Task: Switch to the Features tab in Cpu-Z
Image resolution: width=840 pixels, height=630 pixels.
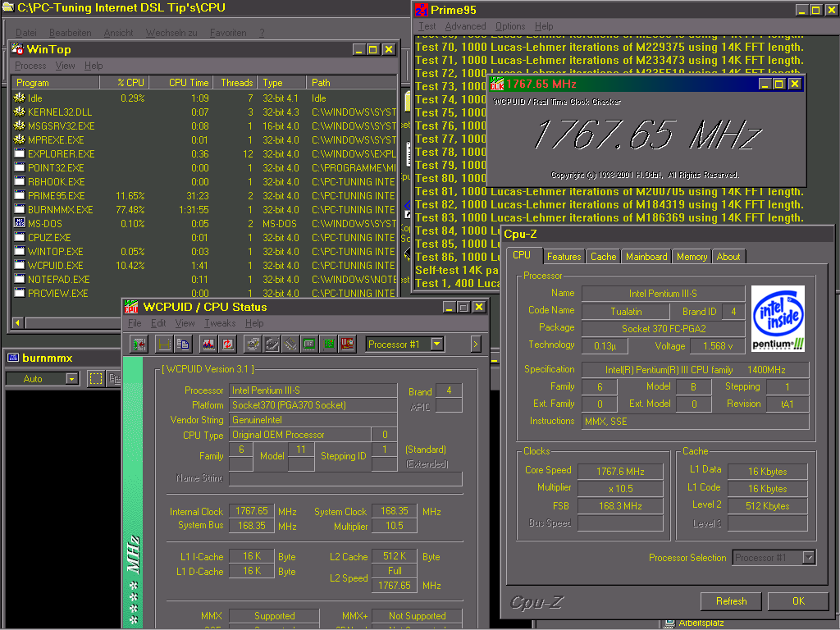Action: (564, 257)
